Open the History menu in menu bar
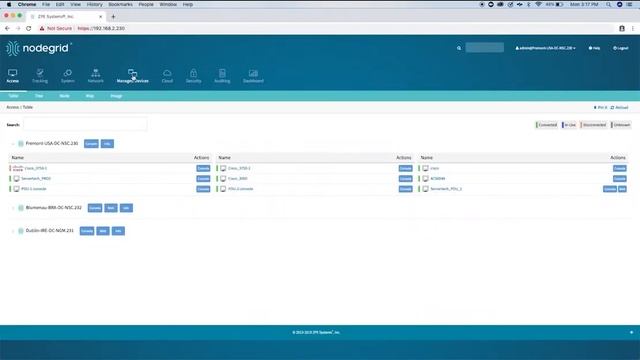The image size is (640, 360). [94, 4]
